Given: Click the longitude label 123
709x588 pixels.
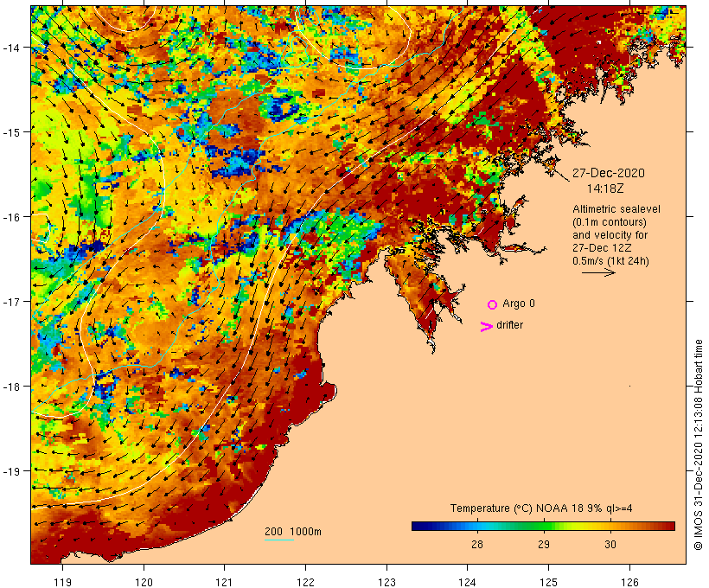Looking at the screenshot, I should point(386,582).
